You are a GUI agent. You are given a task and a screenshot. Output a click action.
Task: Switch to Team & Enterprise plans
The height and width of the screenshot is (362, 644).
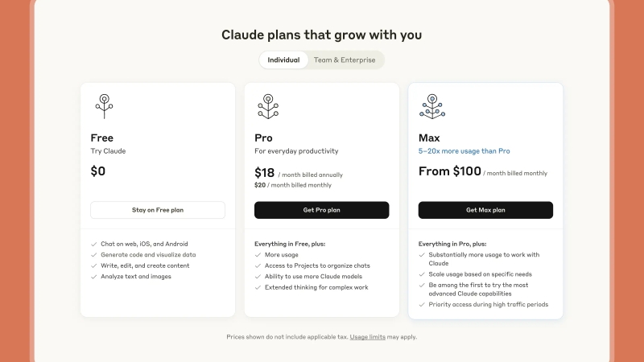pyautogui.click(x=345, y=60)
